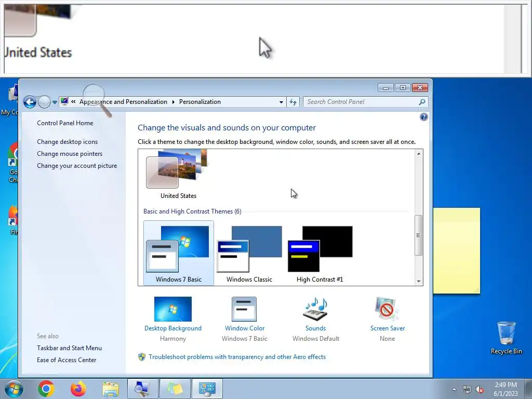Screen dimensions: 532x399
Task: Expand the address bar history dropdown arrow
Action: click(x=281, y=102)
